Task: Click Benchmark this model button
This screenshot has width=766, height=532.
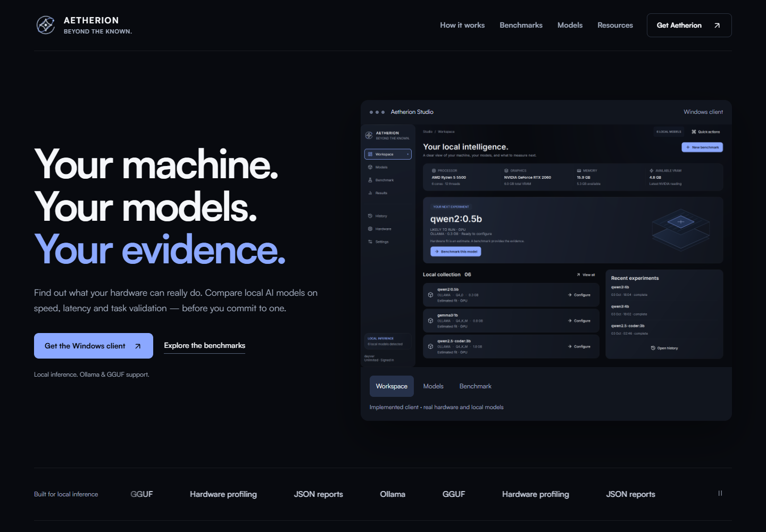Action: tap(456, 252)
